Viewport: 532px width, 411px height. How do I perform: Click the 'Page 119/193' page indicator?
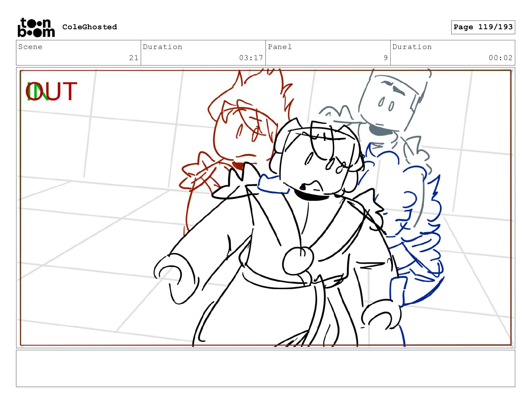click(x=483, y=27)
